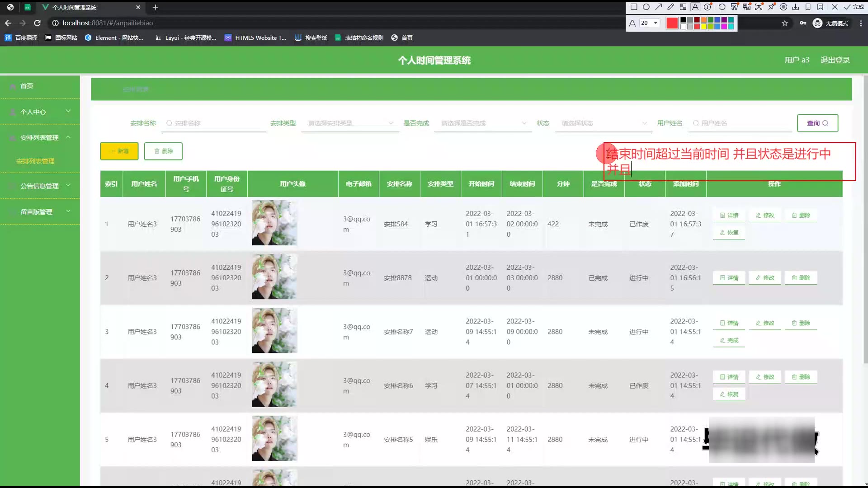Click the scissors long-screenshot tool
Screen dimensions: 868x488
(x=734, y=7)
